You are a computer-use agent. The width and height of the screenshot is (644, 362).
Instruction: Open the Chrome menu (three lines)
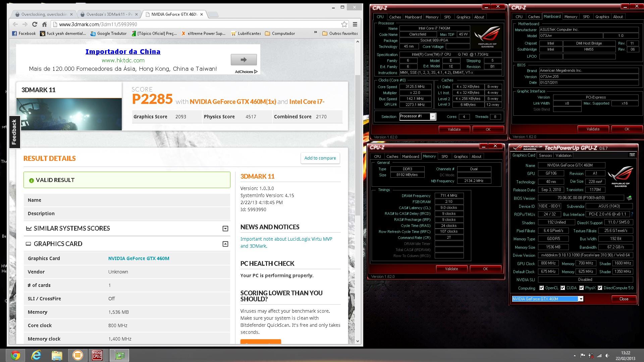[x=355, y=24]
